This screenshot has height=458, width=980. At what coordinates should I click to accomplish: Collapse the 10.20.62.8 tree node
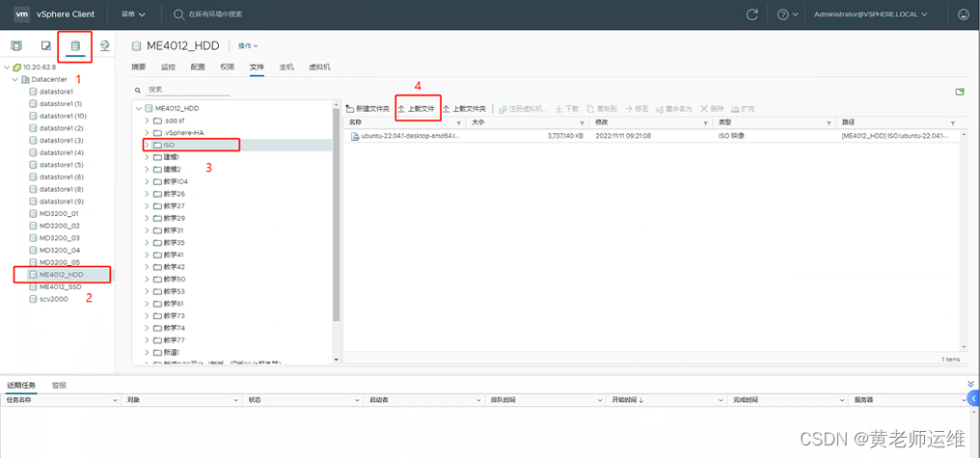[6, 67]
